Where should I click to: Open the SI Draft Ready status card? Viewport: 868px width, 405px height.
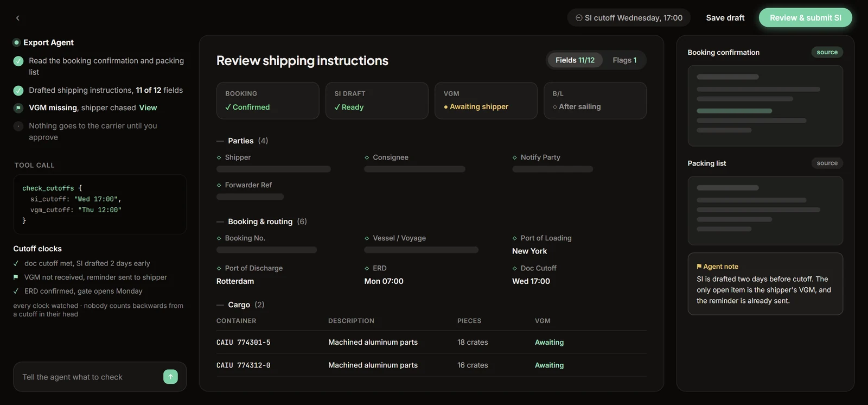377,100
